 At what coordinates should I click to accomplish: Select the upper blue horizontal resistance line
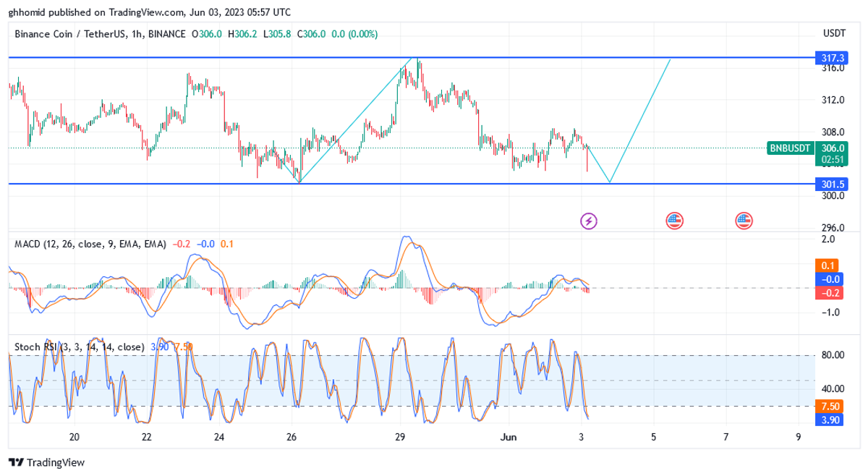(217, 56)
